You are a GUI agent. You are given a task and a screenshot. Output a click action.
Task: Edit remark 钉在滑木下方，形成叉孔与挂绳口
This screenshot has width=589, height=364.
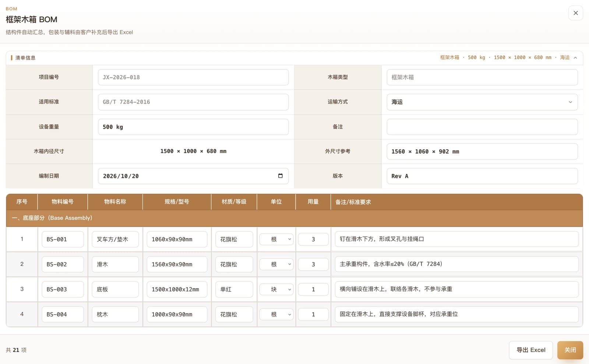click(456, 239)
